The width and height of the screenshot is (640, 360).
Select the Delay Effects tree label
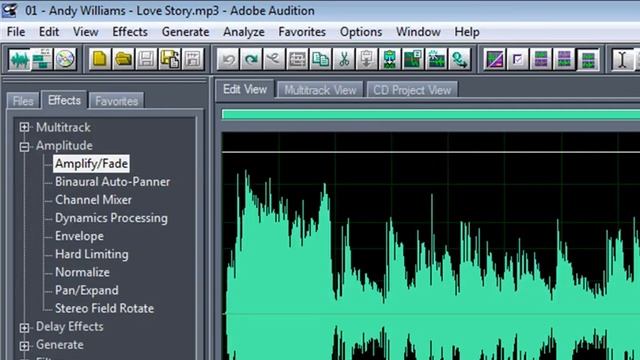[x=69, y=327]
